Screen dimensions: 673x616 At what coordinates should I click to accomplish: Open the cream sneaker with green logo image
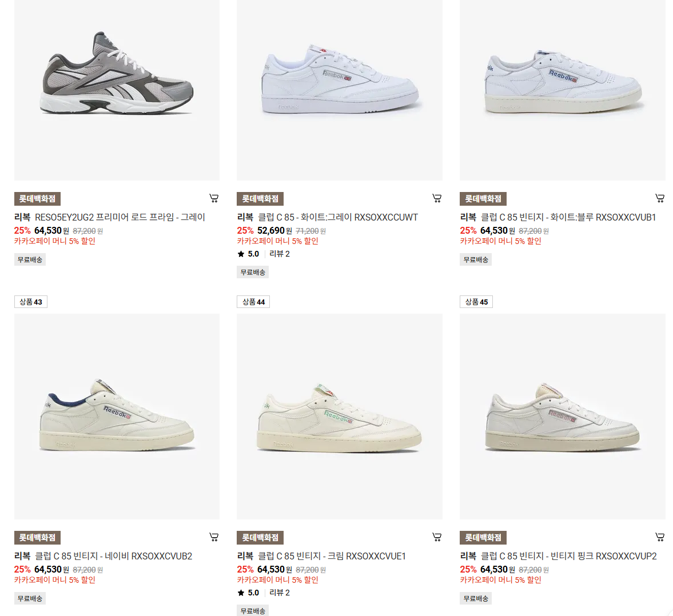(x=340, y=417)
